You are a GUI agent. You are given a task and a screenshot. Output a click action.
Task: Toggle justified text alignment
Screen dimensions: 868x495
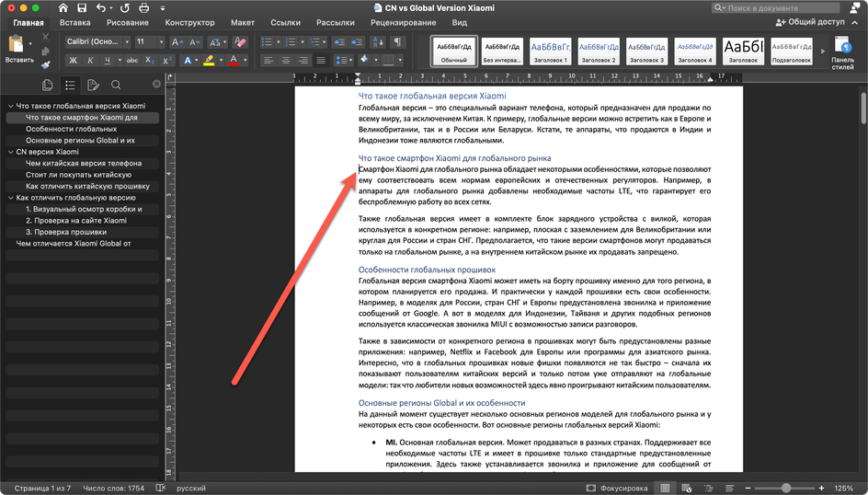point(321,61)
